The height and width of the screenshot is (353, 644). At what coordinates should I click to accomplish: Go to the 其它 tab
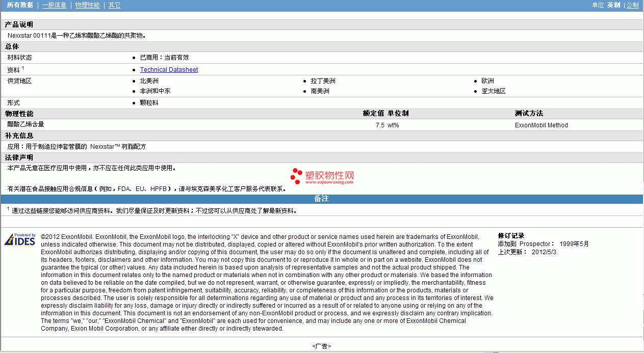[115, 5]
